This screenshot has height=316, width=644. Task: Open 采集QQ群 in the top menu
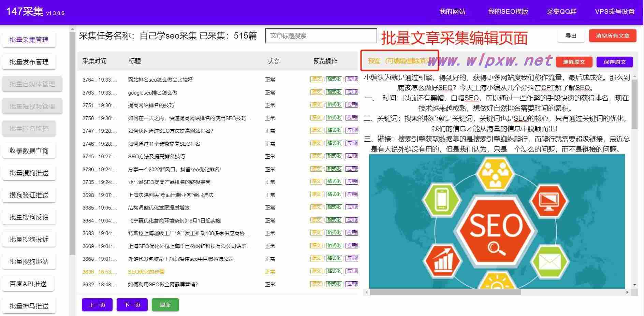(561, 12)
